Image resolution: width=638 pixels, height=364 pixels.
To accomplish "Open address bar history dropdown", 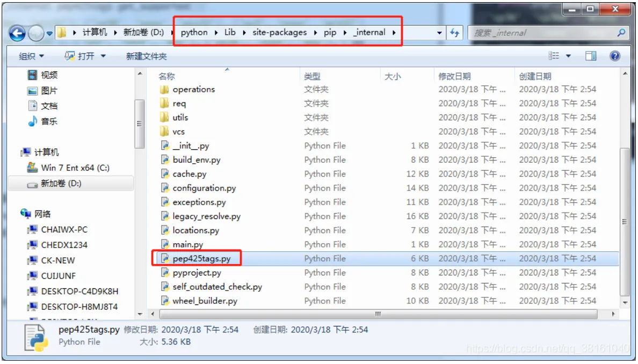I will coord(439,33).
